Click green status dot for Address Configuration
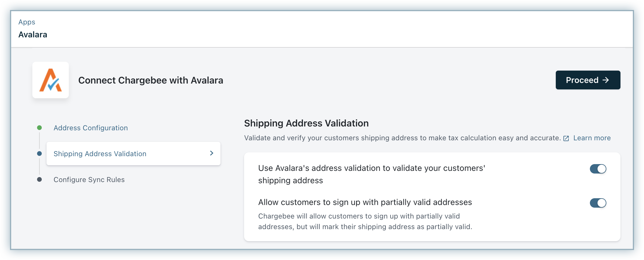Screen dimensions: 644x260 39,128
